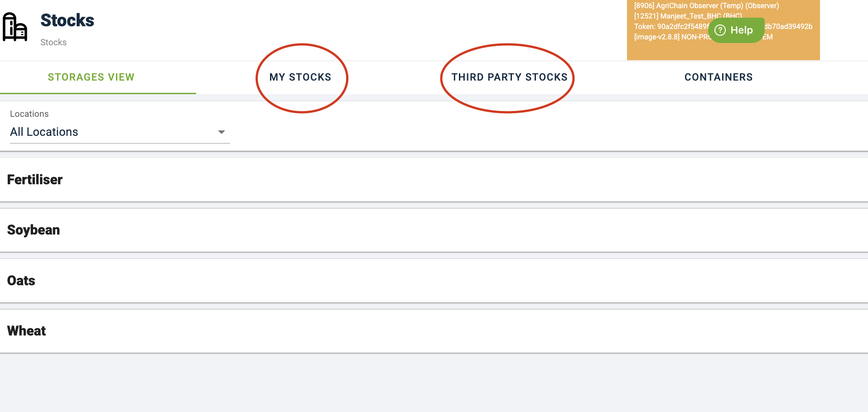Go to the Containers tab
This screenshot has height=412, width=868.
click(x=719, y=77)
